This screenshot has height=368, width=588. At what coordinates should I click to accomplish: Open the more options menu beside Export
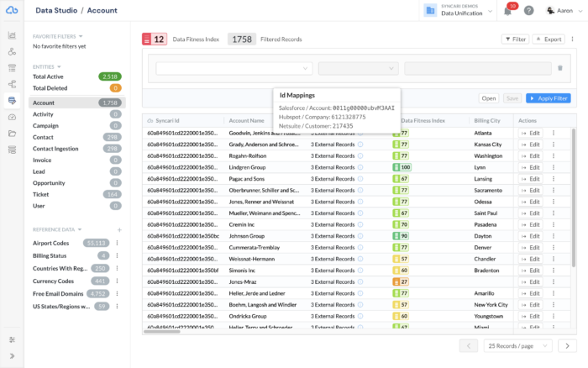coord(572,39)
